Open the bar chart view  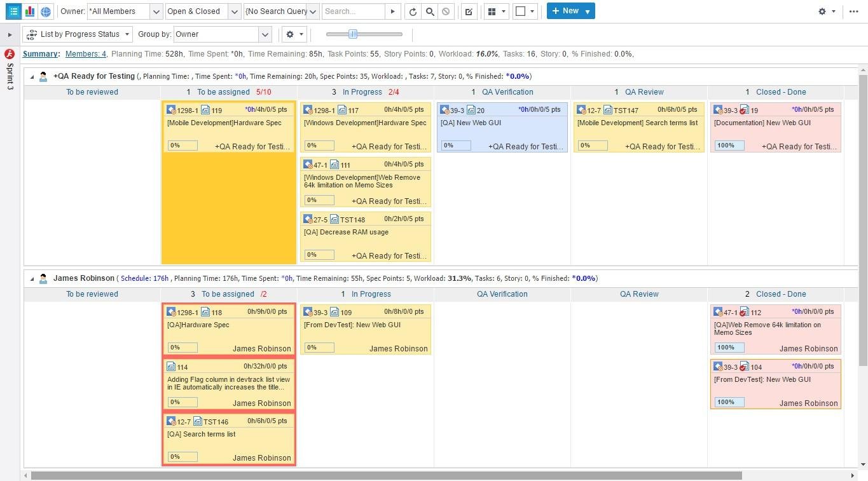[x=30, y=11]
